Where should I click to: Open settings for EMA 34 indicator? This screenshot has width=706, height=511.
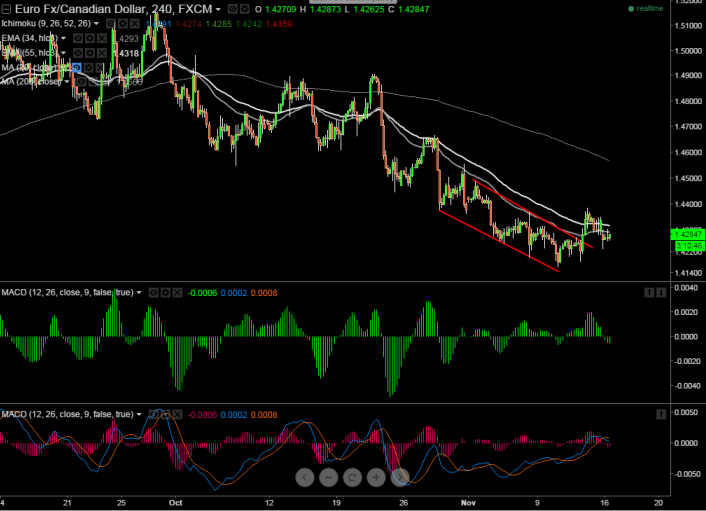(x=91, y=38)
